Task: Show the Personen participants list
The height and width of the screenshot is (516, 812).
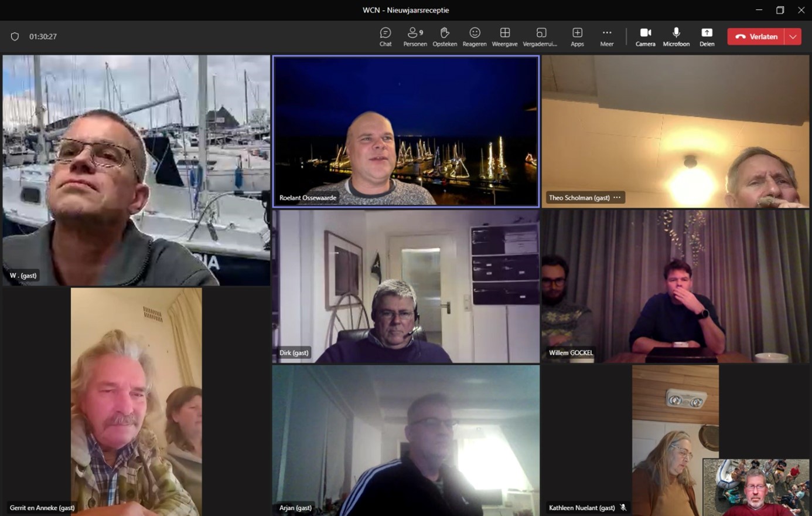Action: [x=415, y=36]
